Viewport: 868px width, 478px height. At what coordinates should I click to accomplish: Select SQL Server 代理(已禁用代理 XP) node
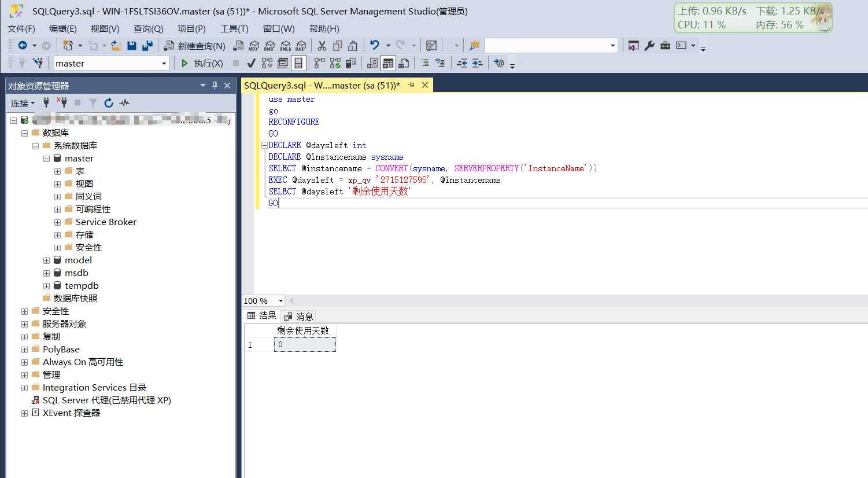point(107,400)
